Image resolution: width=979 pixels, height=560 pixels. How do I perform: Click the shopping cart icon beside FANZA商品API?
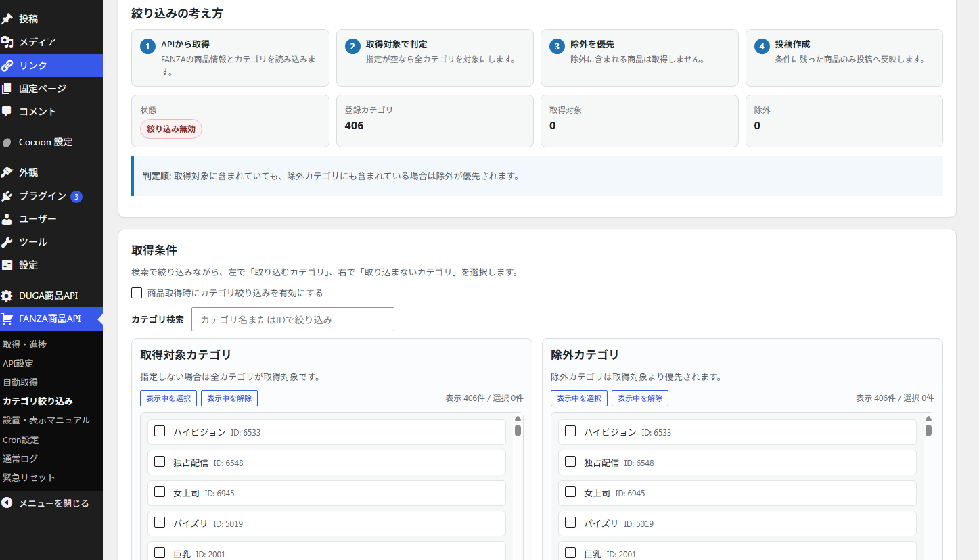[x=7, y=319]
